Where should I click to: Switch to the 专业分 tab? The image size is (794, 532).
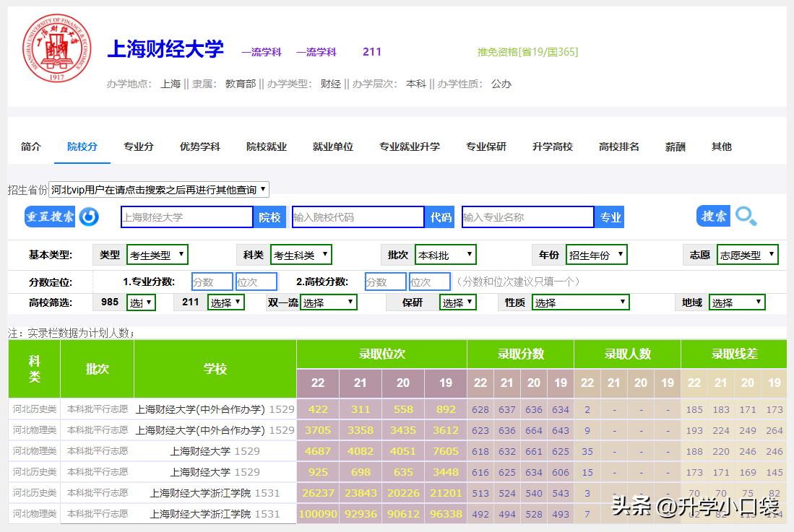click(139, 146)
